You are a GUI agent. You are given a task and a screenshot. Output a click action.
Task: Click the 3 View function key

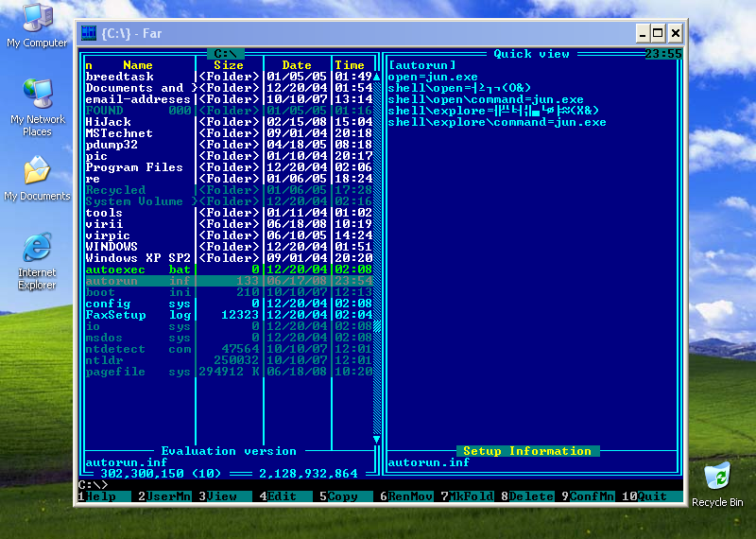[x=225, y=496]
